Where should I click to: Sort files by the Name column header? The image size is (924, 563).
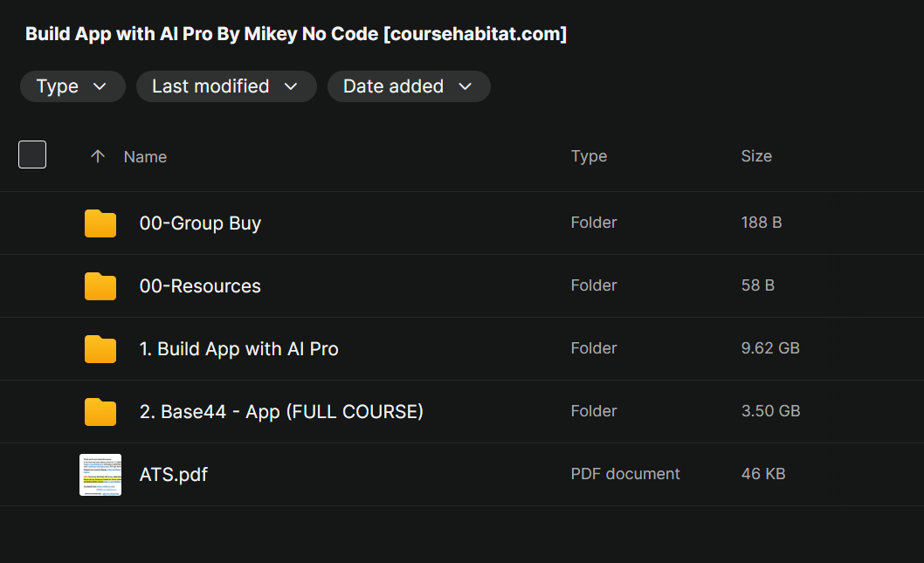pos(145,157)
